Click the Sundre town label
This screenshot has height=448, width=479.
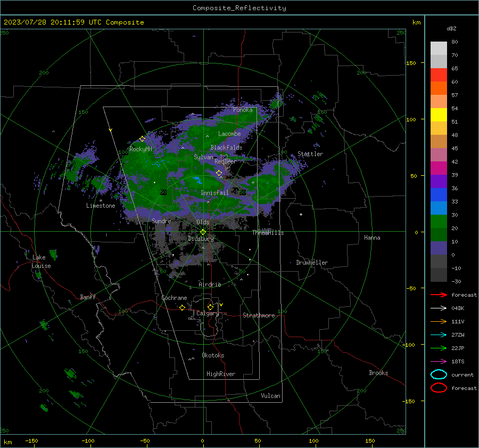[x=161, y=221]
